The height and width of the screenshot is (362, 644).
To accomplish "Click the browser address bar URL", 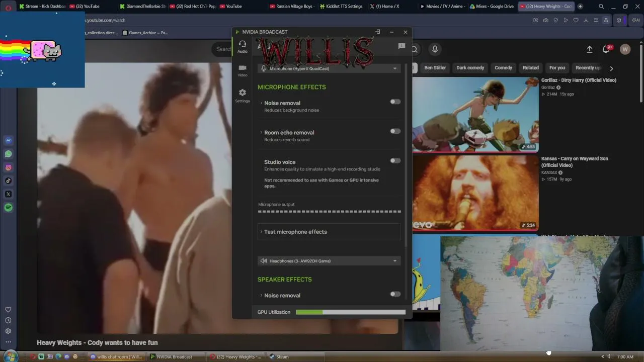I will [105, 20].
